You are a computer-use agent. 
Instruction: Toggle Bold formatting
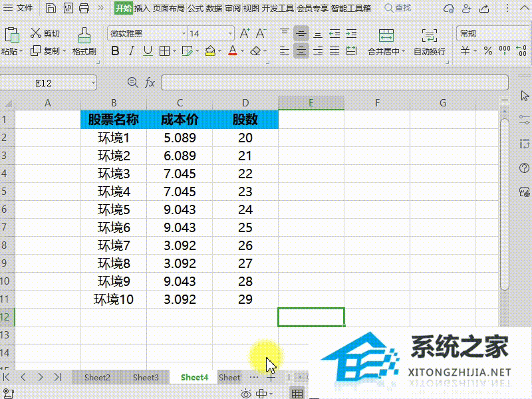(115, 51)
